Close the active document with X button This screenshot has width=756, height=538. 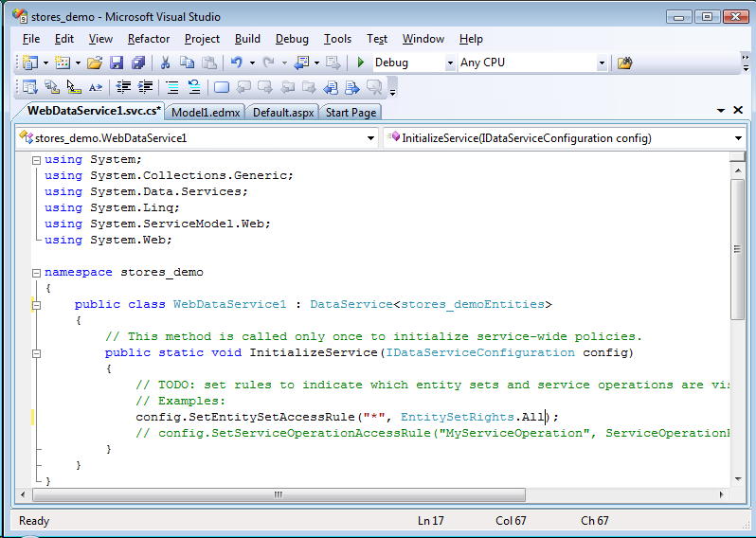[x=736, y=111]
